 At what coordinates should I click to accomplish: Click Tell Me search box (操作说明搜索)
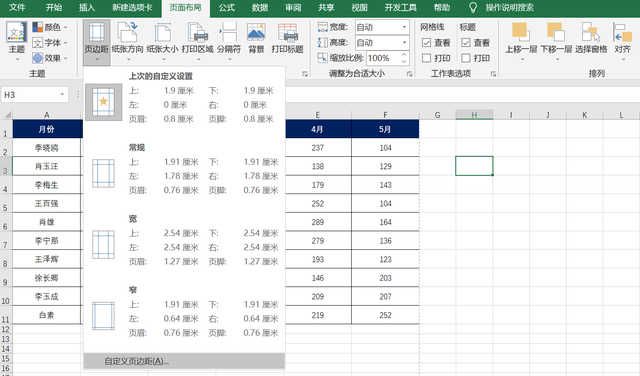pyautogui.click(x=509, y=7)
